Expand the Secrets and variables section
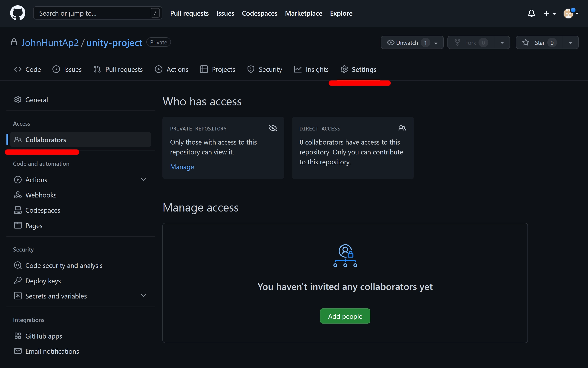The height and width of the screenshot is (368, 588). tap(143, 296)
